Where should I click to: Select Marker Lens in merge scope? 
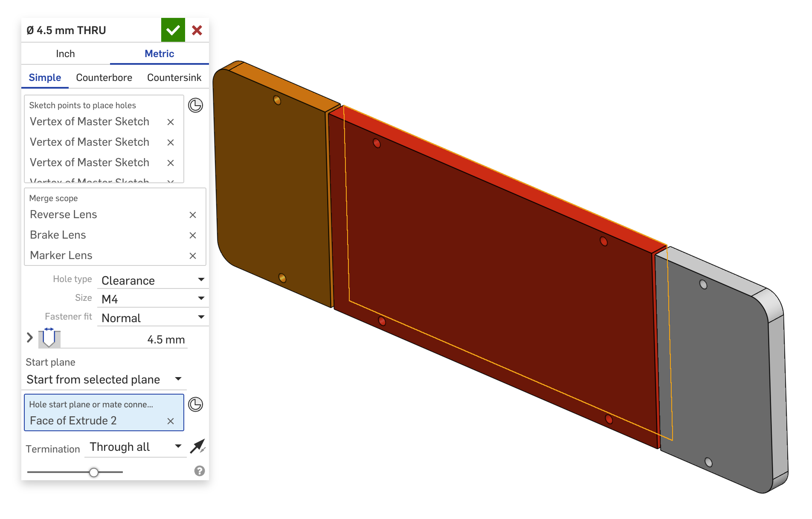(x=61, y=255)
